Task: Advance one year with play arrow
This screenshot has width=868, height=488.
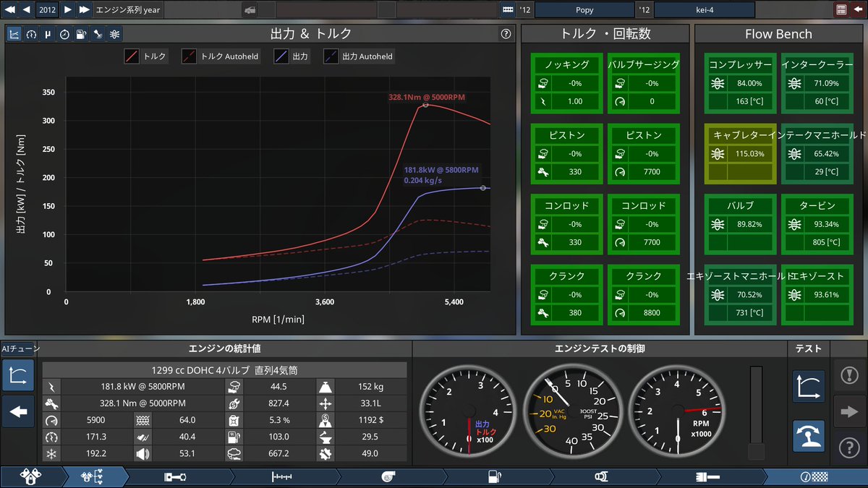Action: pyautogui.click(x=67, y=9)
